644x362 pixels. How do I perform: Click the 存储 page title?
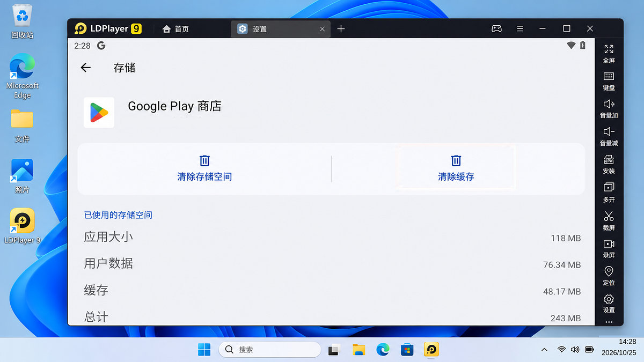click(x=125, y=68)
